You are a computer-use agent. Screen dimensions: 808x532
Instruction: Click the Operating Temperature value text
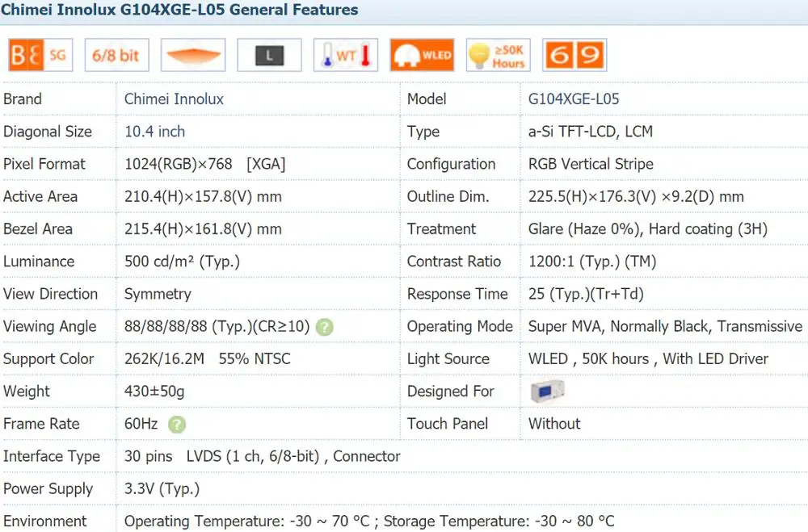click(x=369, y=521)
